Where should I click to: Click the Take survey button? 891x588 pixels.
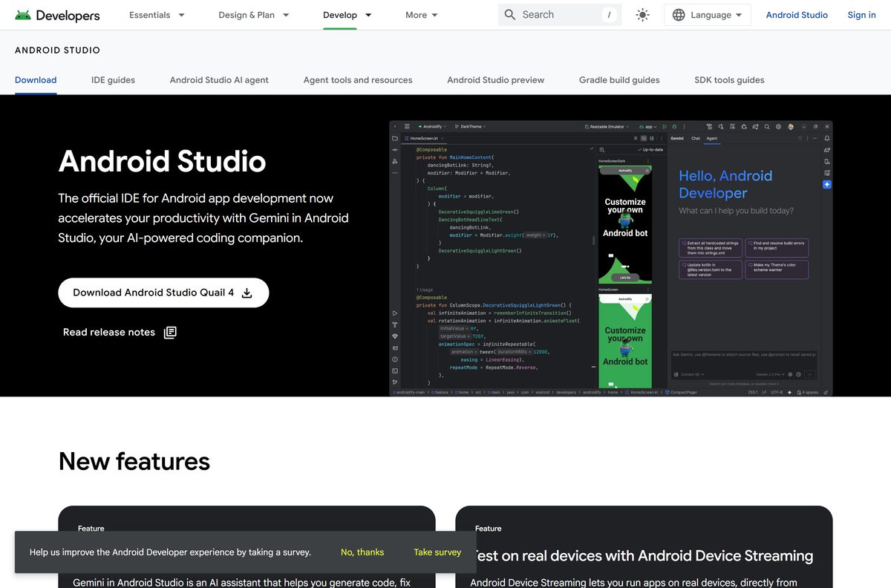coord(437,552)
